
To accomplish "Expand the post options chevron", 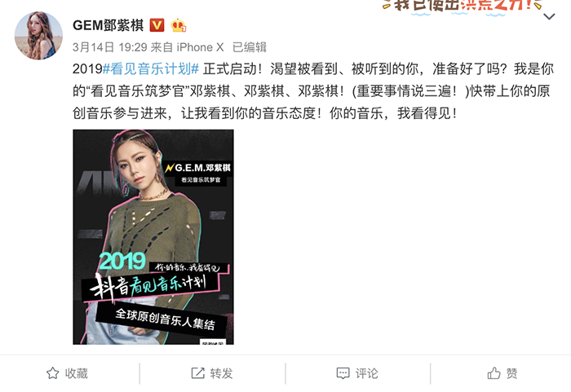I will [549, 16].
